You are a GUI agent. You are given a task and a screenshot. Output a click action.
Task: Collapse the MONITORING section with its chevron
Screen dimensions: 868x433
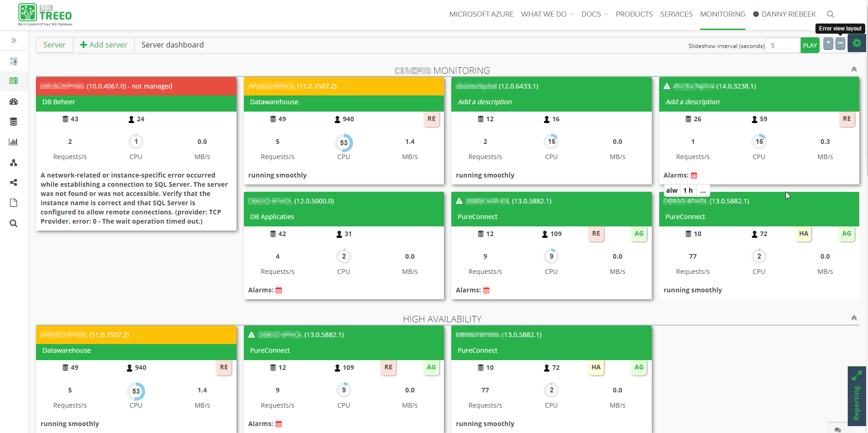click(854, 69)
